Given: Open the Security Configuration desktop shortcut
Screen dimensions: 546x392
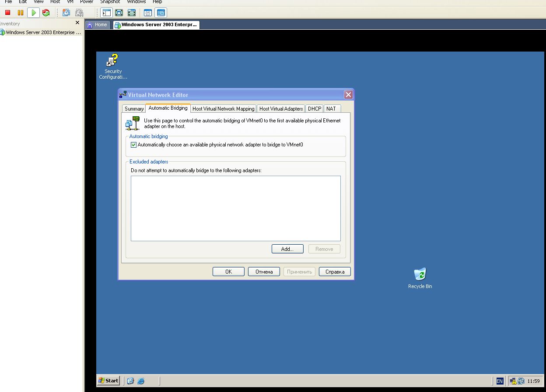Looking at the screenshot, I should (x=113, y=66).
